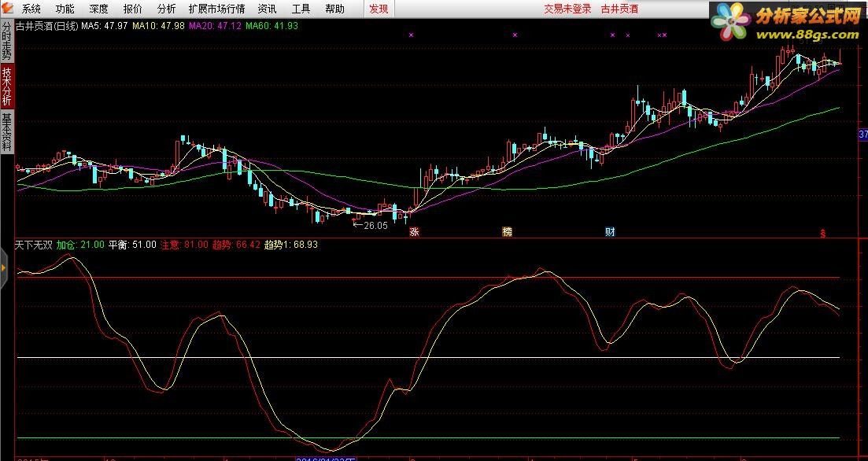868x461 pixels.
Task: Open the 分析 menu
Action: click(166, 9)
